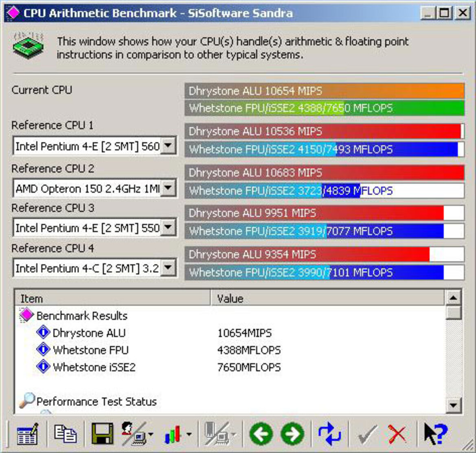Click the grey checkmark OK icon
The width and height of the screenshot is (476, 453).
[x=367, y=434]
